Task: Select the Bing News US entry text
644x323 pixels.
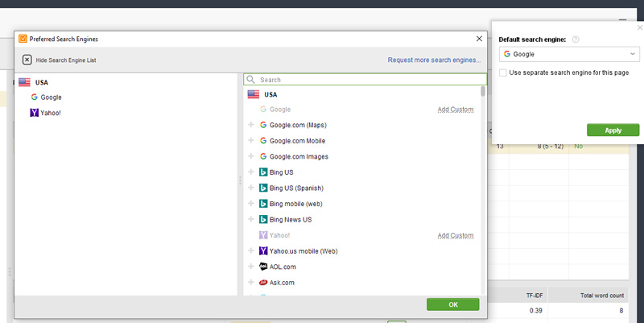Action: [291, 219]
